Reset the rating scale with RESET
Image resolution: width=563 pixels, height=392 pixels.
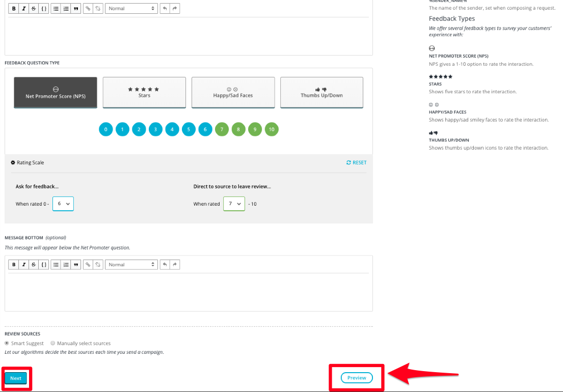pos(357,162)
